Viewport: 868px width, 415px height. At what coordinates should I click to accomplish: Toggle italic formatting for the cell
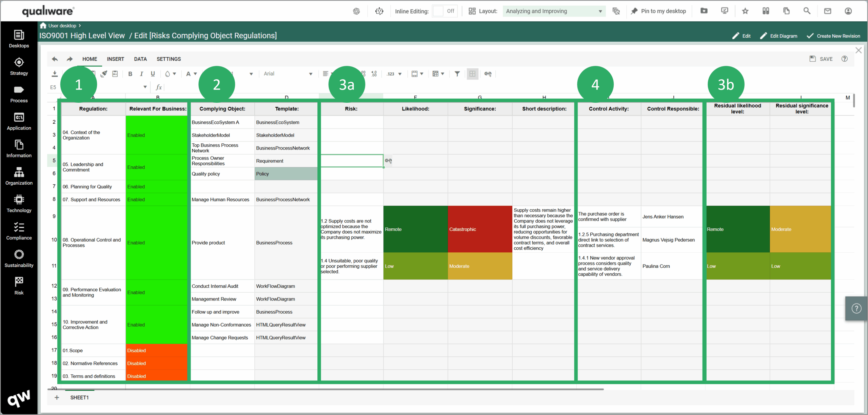point(141,74)
